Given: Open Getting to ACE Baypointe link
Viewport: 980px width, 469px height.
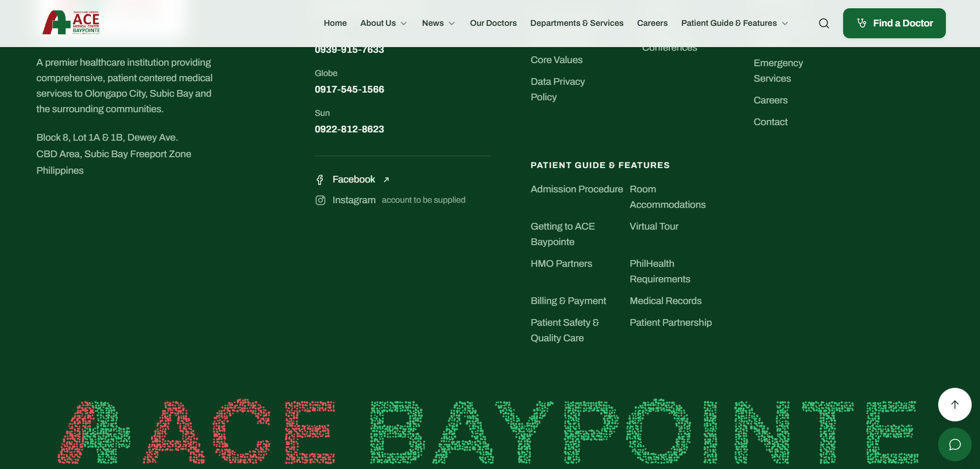Looking at the screenshot, I should point(563,234).
